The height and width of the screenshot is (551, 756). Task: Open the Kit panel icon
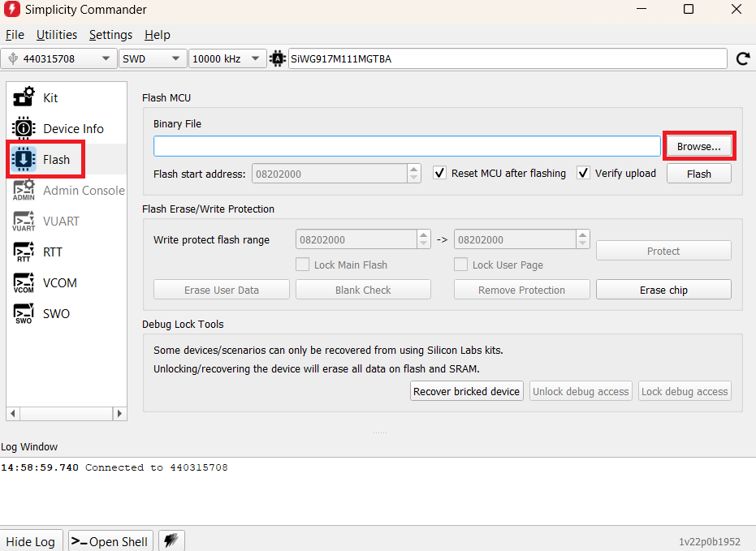[x=24, y=97]
